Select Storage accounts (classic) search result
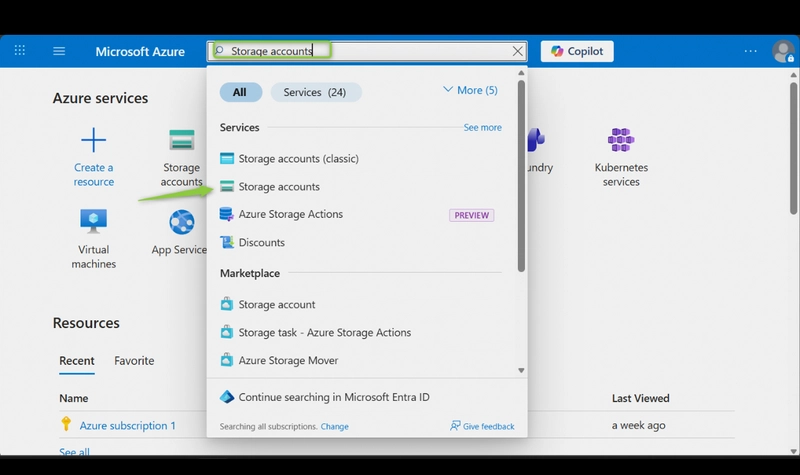Viewport: 800px width, 475px height. coord(298,159)
